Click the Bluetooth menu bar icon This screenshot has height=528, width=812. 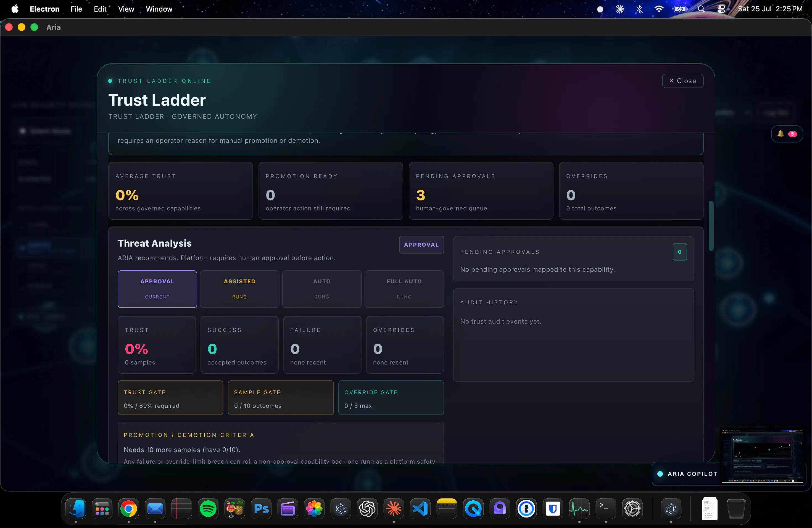(639, 9)
